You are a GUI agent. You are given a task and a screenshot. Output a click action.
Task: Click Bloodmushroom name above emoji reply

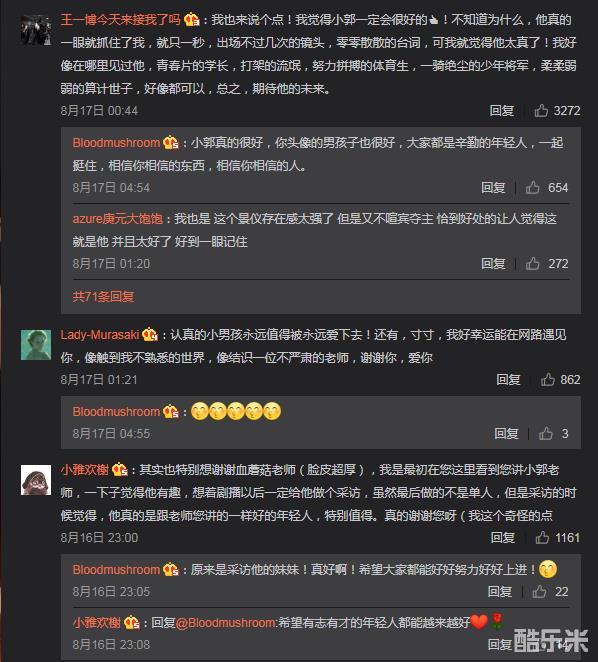[116, 411]
